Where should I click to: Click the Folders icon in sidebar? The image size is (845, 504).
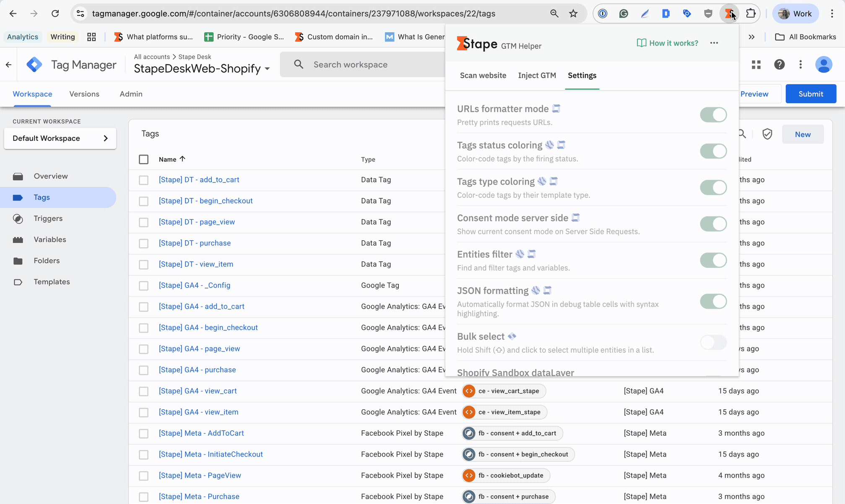coord(18,260)
